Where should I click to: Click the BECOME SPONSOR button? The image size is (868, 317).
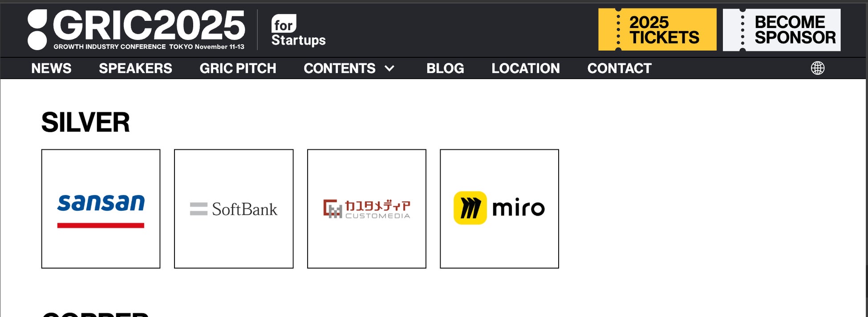point(782,30)
